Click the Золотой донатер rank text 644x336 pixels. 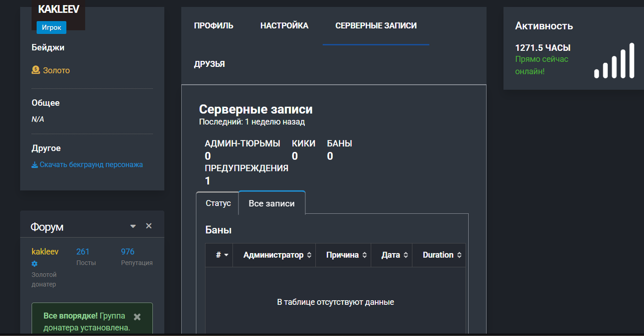pyautogui.click(x=44, y=280)
